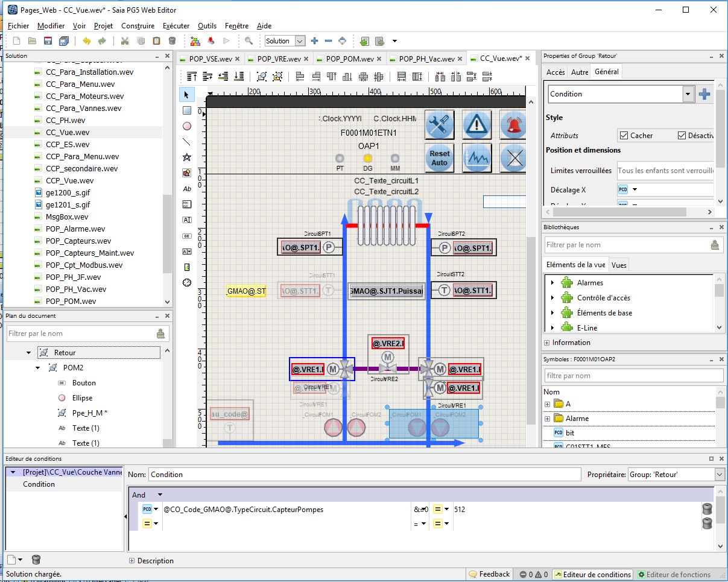Choose the line drawing tool
The height and width of the screenshot is (582, 728).
187,142
